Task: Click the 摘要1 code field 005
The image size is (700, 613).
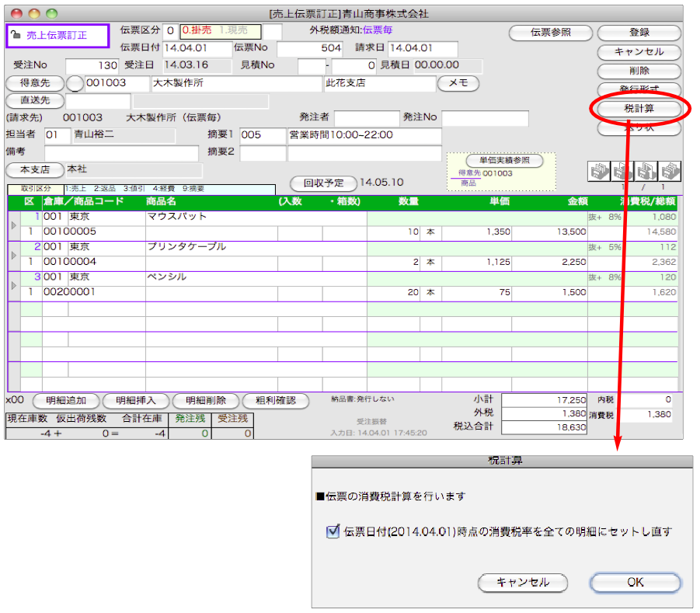Action: 263,135
